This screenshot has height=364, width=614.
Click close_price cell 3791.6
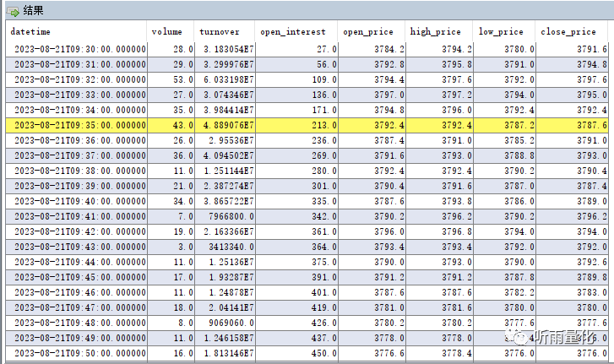pyautogui.click(x=572, y=49)
